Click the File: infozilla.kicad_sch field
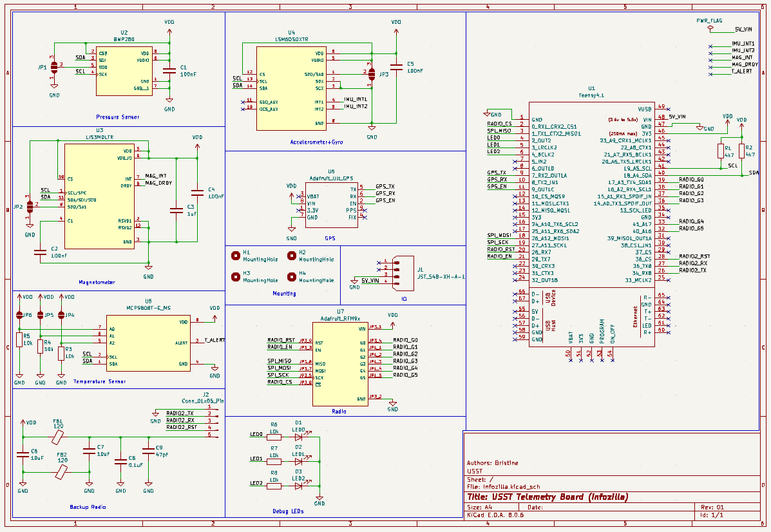 click(504, 487)
